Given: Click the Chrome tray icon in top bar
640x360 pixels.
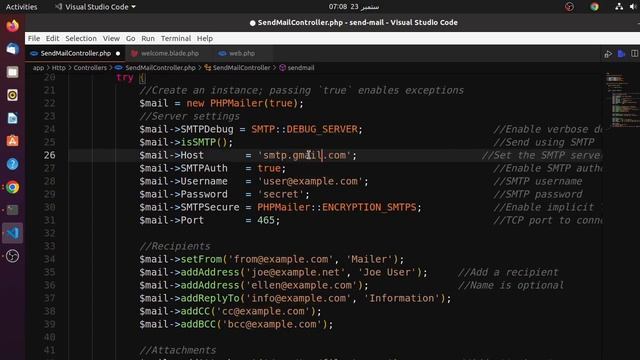Looking at the screenshot, I should pyautogui.click(x=594, y=7).
